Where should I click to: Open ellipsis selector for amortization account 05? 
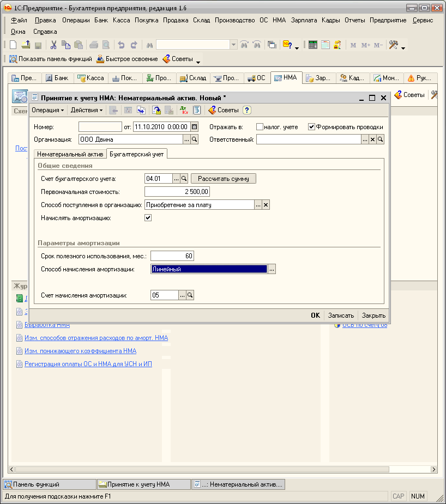point(182,295)
